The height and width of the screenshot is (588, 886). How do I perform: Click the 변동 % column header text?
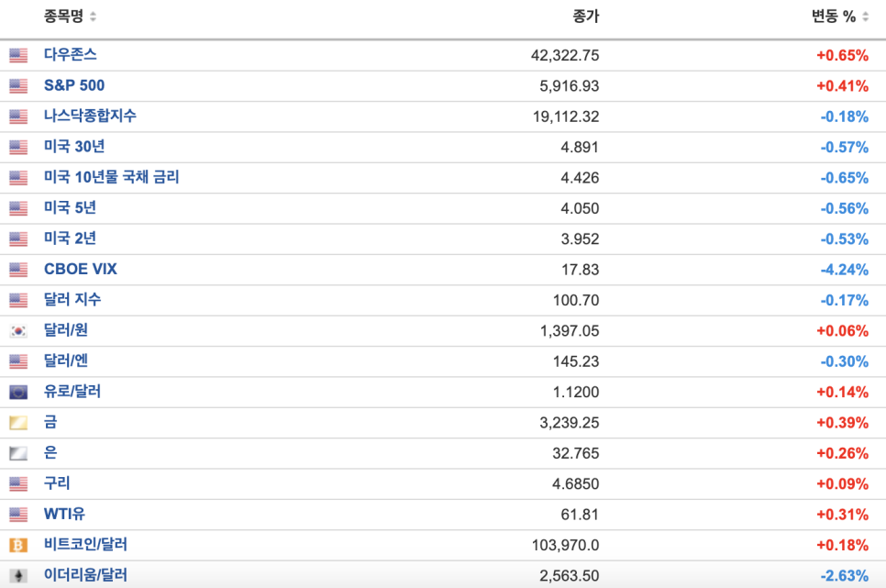(834, 17)
